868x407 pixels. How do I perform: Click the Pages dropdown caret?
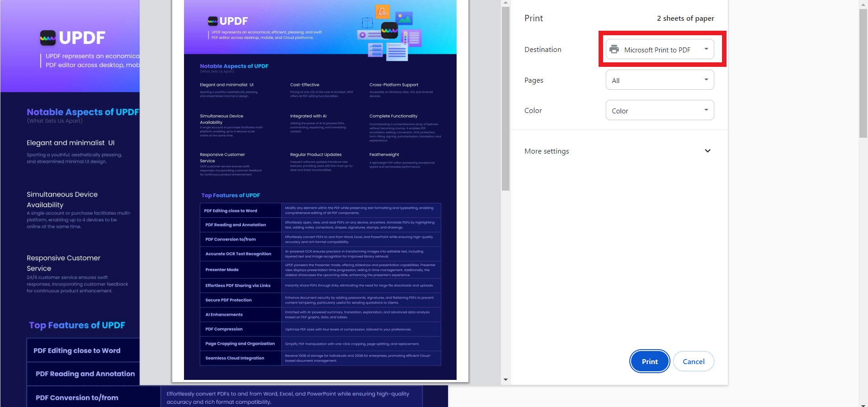706,80
